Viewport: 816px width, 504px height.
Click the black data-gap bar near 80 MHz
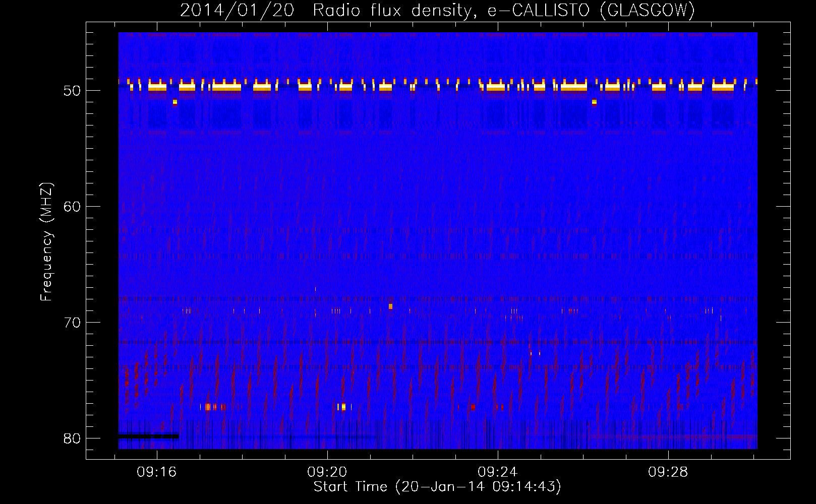pyautogui.click(x=149, y=435)
